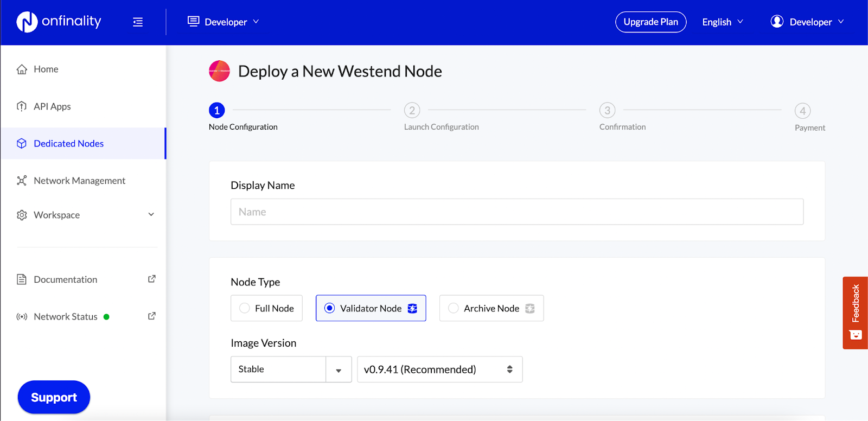Open Dedicated Nodes in the sidebar
Screen dimensions: 868x421
point(83,143)
